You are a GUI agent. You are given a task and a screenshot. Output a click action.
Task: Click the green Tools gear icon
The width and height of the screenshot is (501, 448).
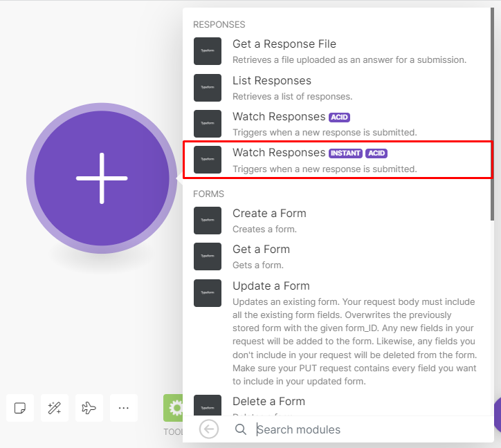(x=173, y=408)
